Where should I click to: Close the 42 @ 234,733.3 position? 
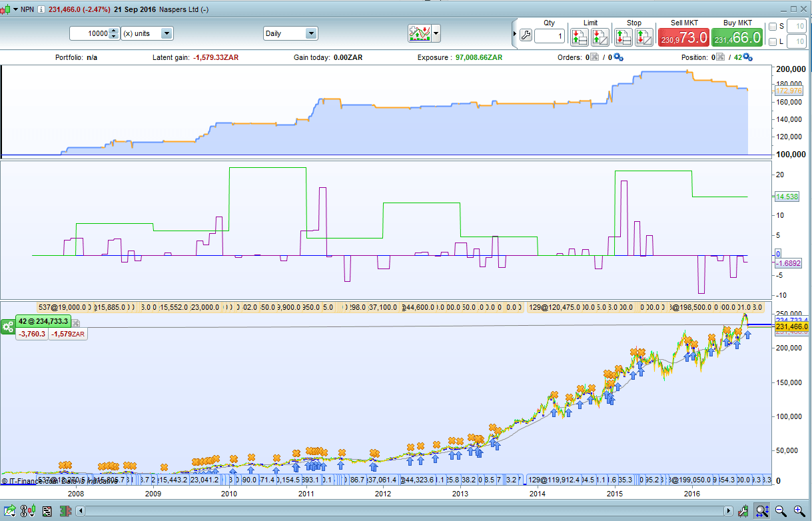[76, 322]
